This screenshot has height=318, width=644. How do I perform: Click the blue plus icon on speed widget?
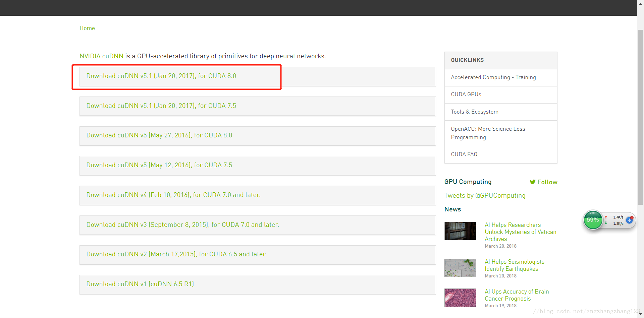click(x=629, y=220)
